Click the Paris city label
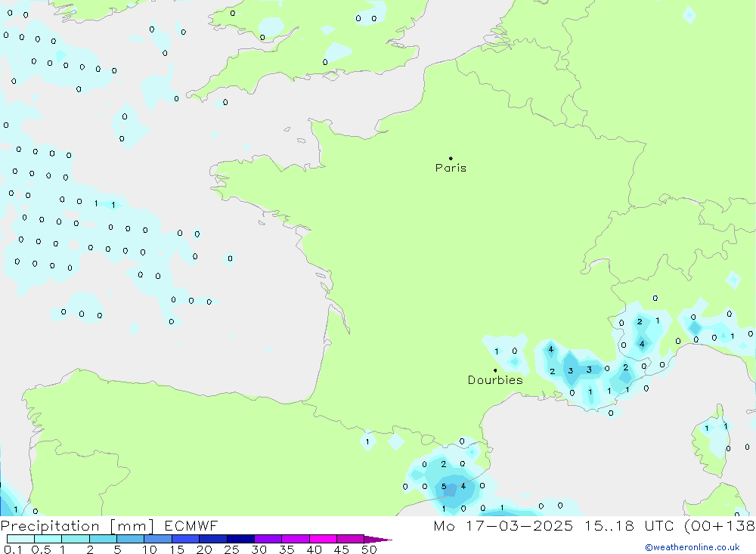Image resolution: width=756 pixels, height=554 pixels. click(x=451, y=168)
